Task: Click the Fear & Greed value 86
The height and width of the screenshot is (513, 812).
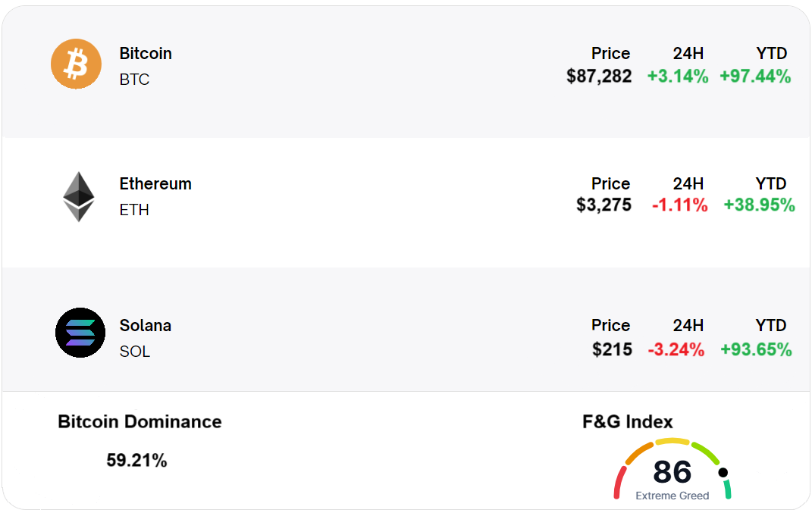Action: (672, 472)
